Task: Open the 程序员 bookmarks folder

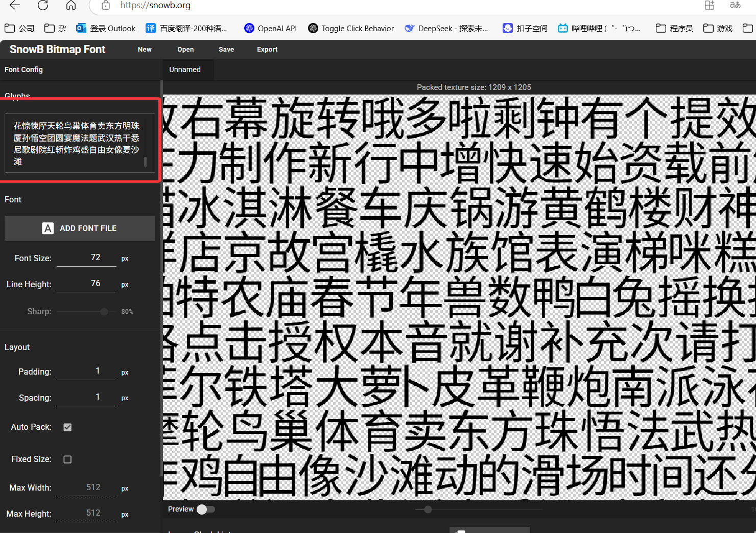Action: [x=674, y=28]
